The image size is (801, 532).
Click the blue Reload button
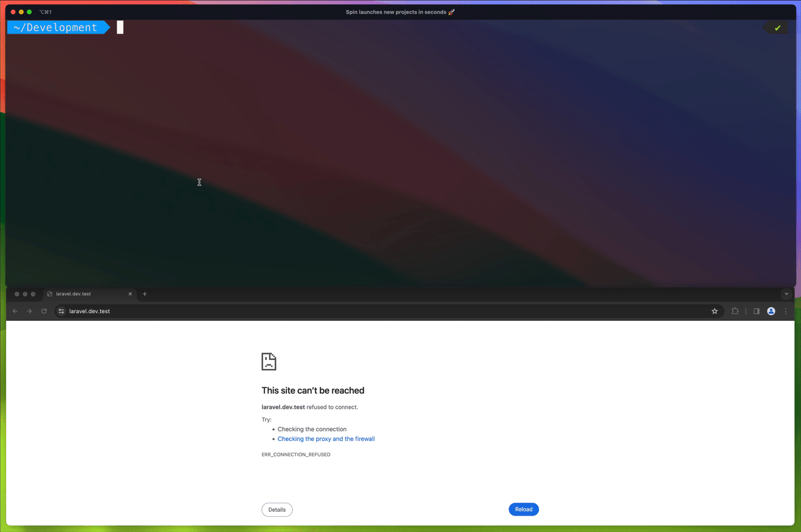(524, 509)
